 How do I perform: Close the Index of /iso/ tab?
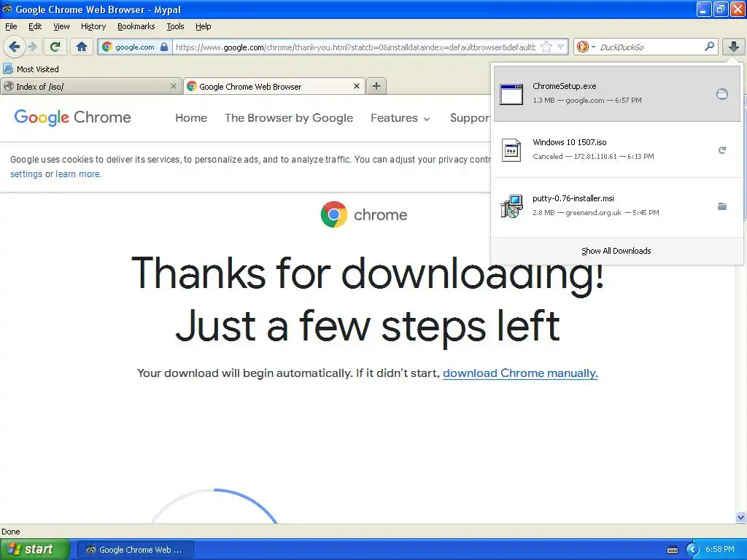tap(174, 86)
